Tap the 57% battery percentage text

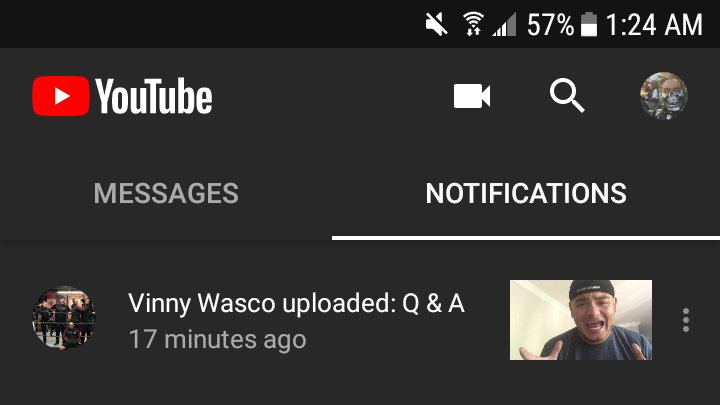[550, 24]
